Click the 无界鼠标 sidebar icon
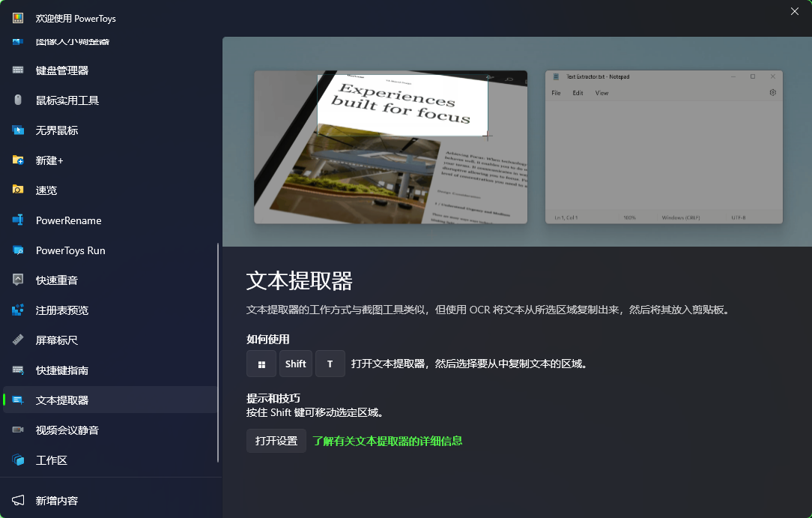This screenshot has width=812, height=518. 18,130
